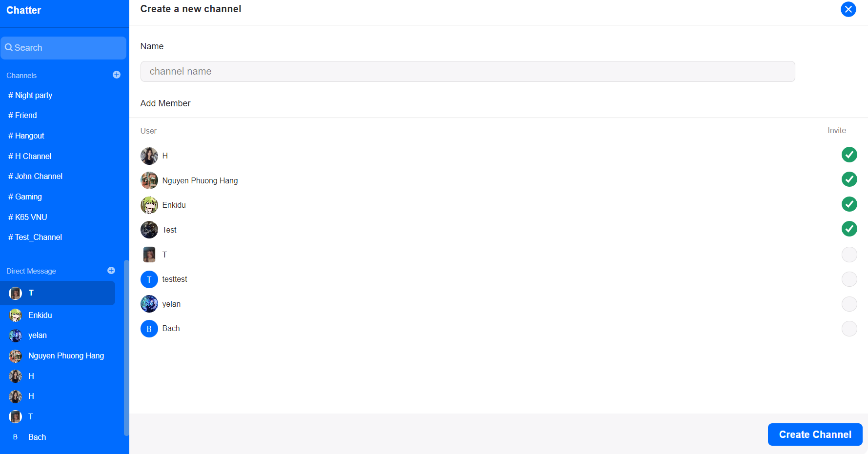Uncheck the invite toggle for Test

[x=849, y=229]
